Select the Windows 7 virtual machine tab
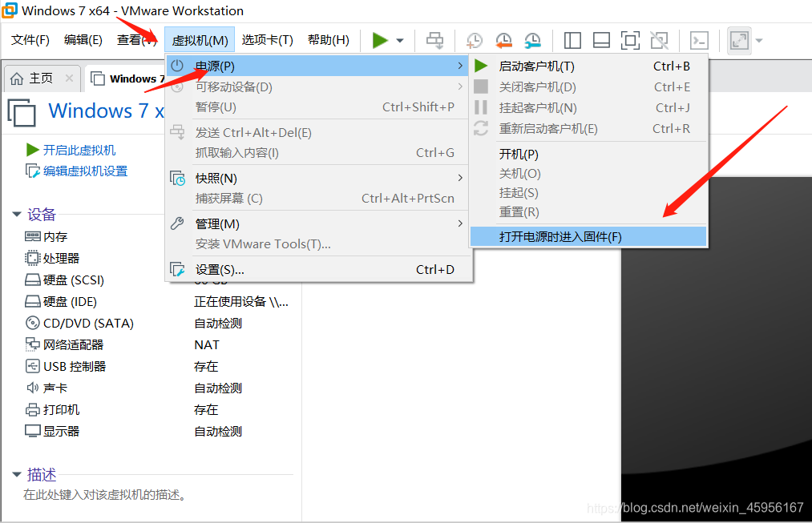Image resolution: width=812 pixels, height=523 pixels. pyautogui.click(x=128, y=78)
